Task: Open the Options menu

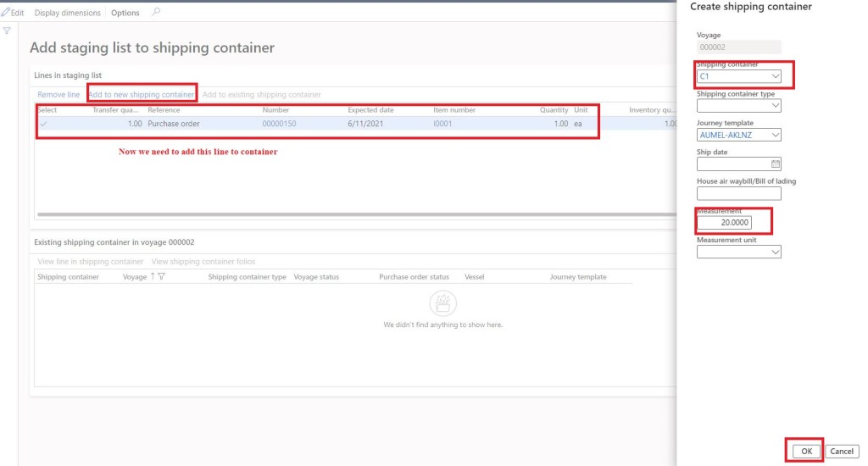Action: (x=125, y=13)
